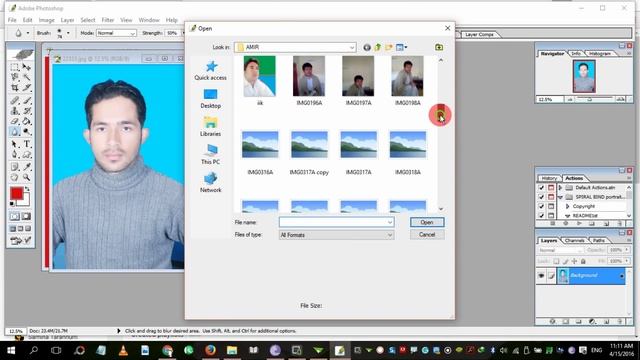Image resolution: width=640 pixels, height=360 pixels.
Task: Select the Eyedropper tool
Action: coord(27,167)
